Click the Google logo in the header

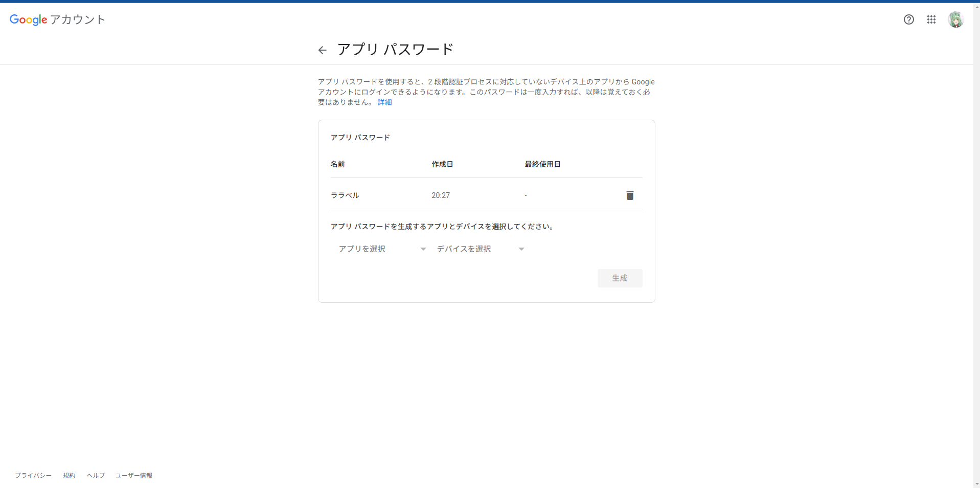pyautogui.click(x=28, y=19)
